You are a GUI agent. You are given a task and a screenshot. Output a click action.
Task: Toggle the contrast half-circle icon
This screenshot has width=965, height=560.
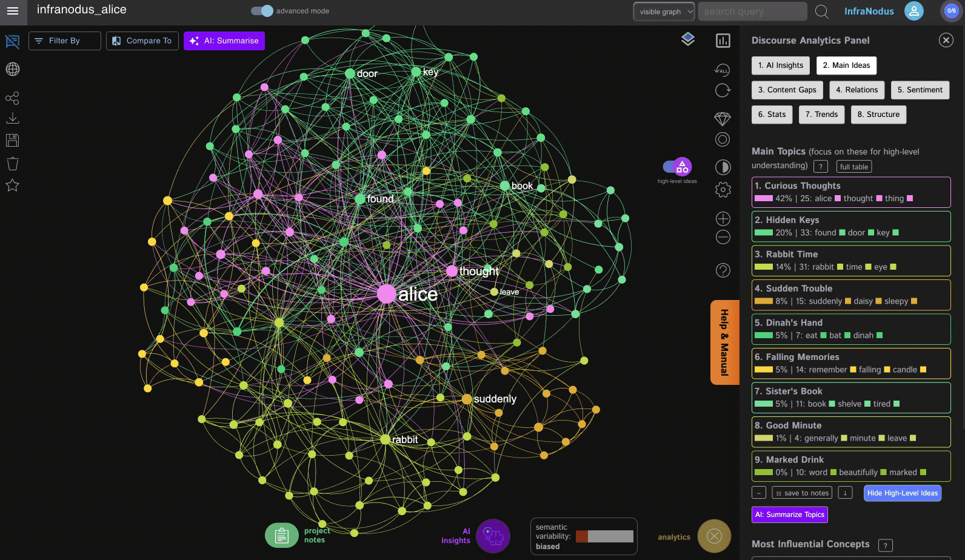click(x=723, y=167)
